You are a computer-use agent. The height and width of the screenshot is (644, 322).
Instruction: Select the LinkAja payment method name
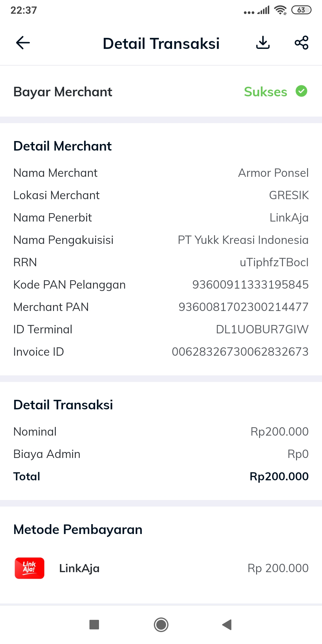point(79,568)
